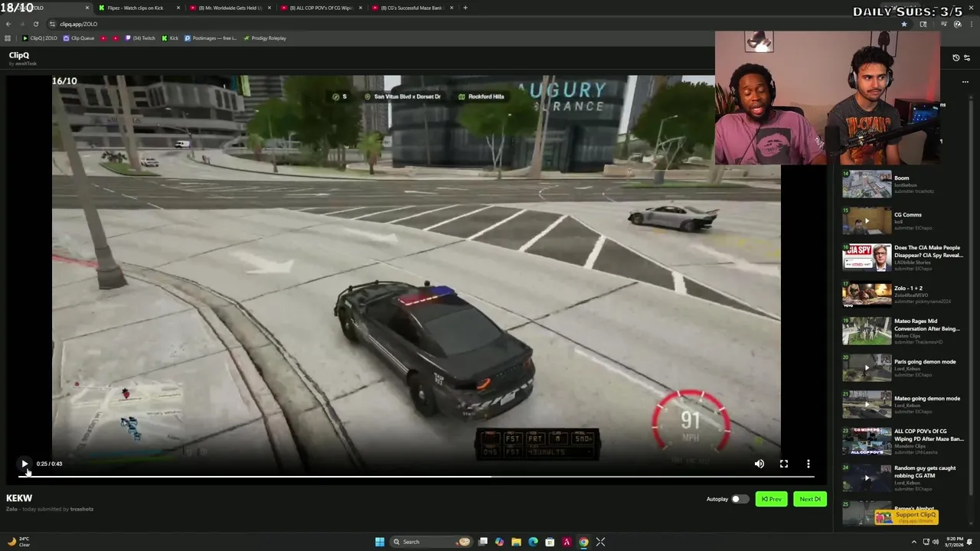980x551 pixels.
Task: Open the taskbar weather widget
Action: pos(18,542)
